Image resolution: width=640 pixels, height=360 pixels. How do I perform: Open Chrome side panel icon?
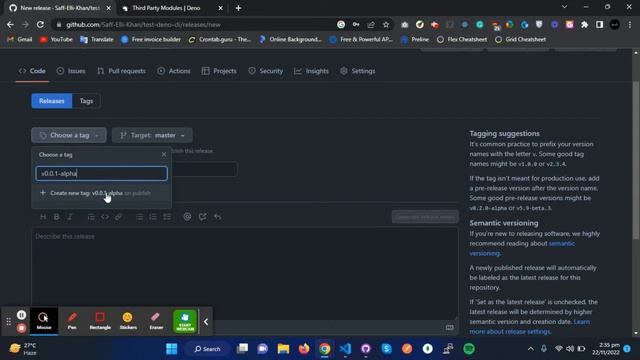[600, 24]
